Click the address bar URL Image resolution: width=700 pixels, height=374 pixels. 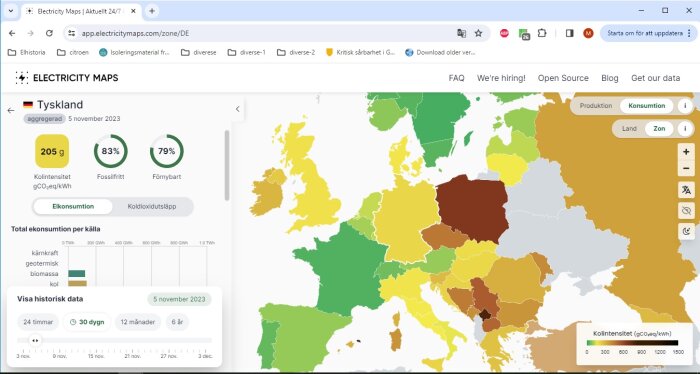135,33
